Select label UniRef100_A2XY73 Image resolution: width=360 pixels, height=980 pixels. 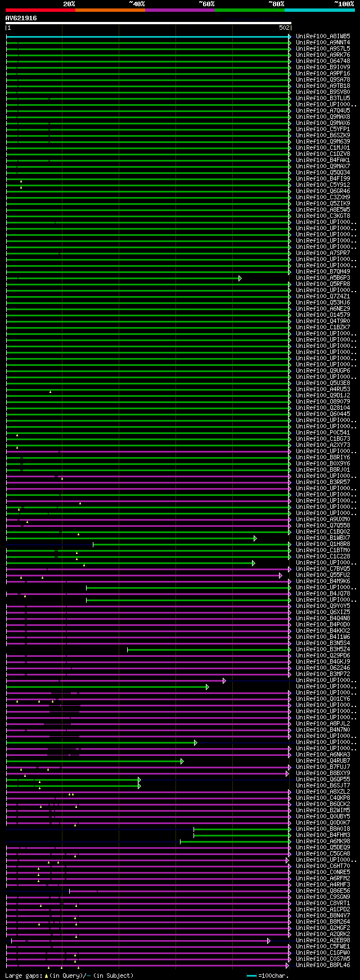pos(323,445)
